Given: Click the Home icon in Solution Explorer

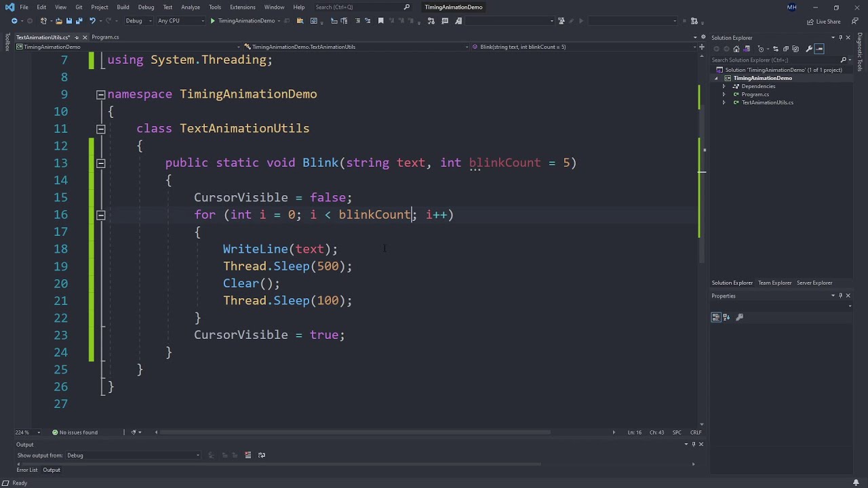Looking at the screenshot, I should point(736,49).
